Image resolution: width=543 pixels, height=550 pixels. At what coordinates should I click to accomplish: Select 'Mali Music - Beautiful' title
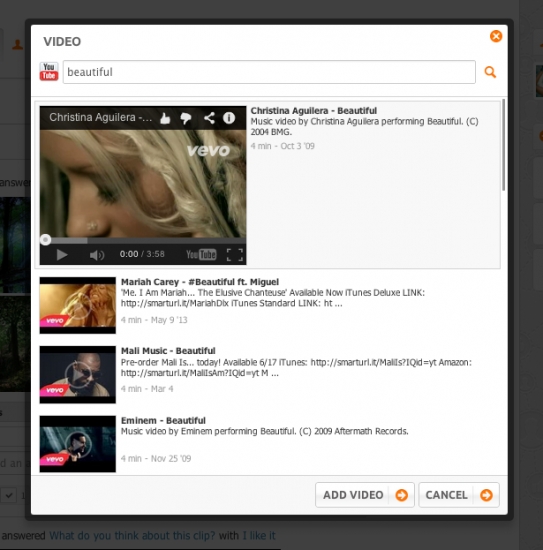click(168, 351)
